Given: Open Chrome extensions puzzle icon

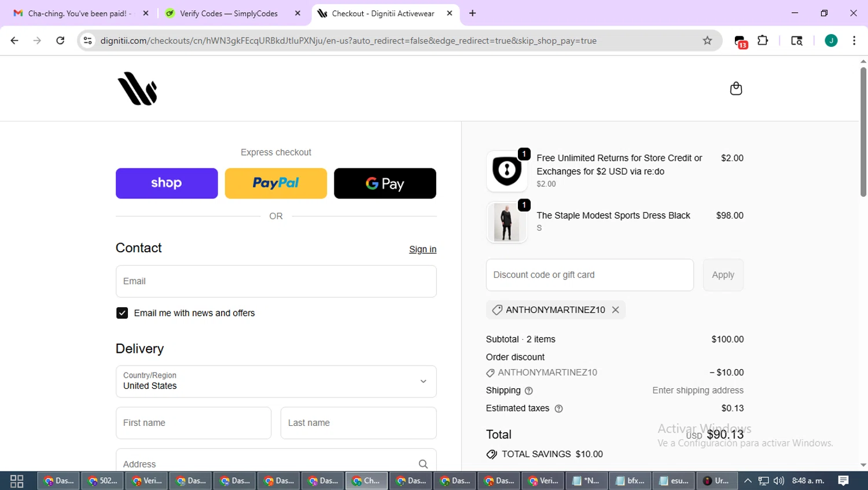Looking at the screenshot, I should [763, 40].
